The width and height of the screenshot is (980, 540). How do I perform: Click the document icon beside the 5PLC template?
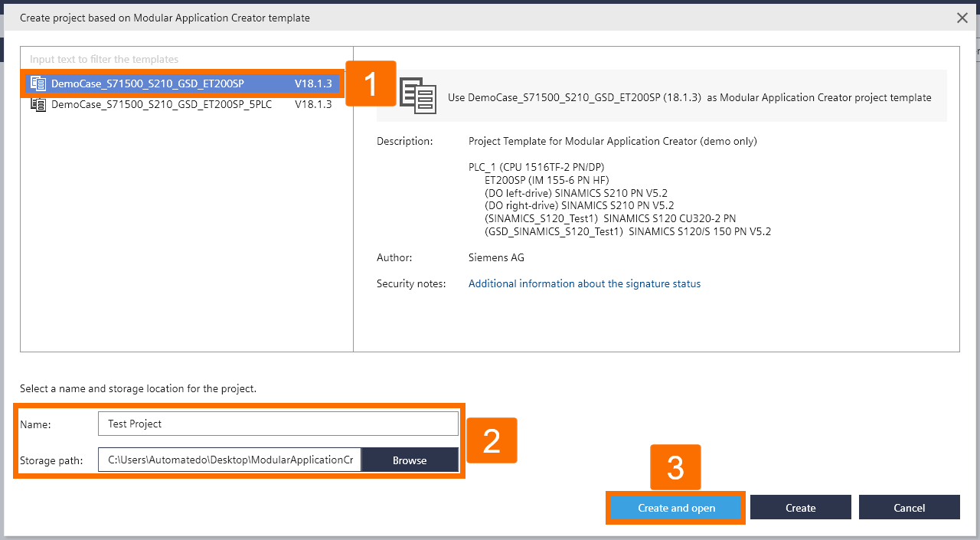pyautogui.click(x=38, y=104)
